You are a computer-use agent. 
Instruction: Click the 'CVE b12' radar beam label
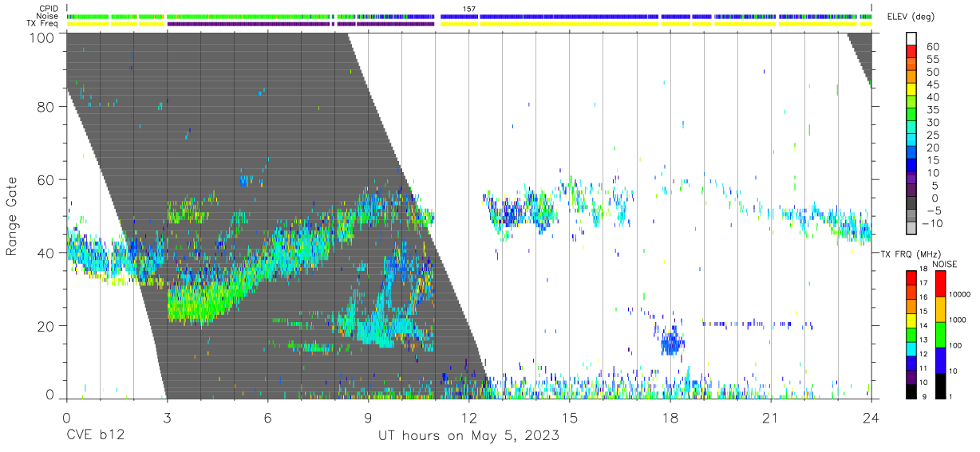(95, 436)
